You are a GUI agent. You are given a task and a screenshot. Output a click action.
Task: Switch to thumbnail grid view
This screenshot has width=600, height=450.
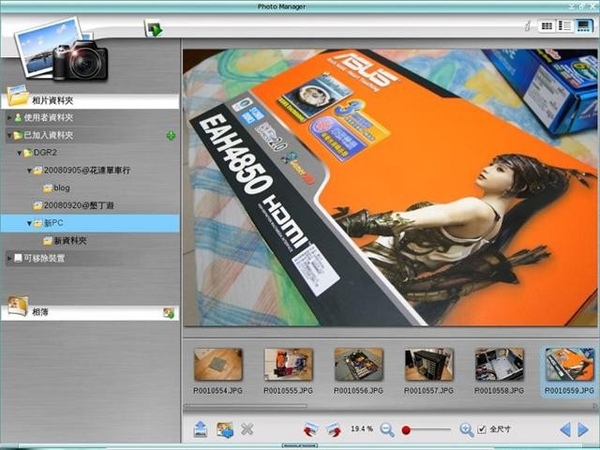point(547,26)
